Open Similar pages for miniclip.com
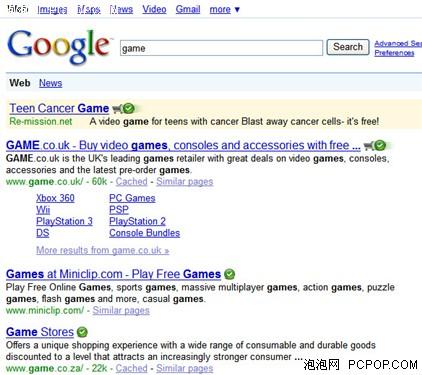 pyautogui.click(x=121, y=311)
